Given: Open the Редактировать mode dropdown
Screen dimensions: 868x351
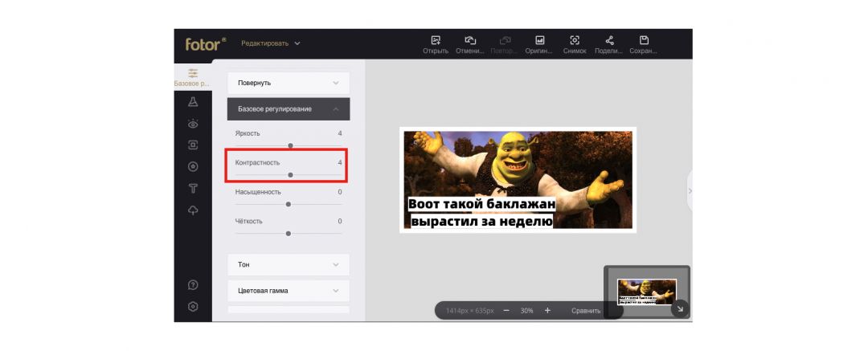Looking at the screenshot, I should (x=270, y=43).
